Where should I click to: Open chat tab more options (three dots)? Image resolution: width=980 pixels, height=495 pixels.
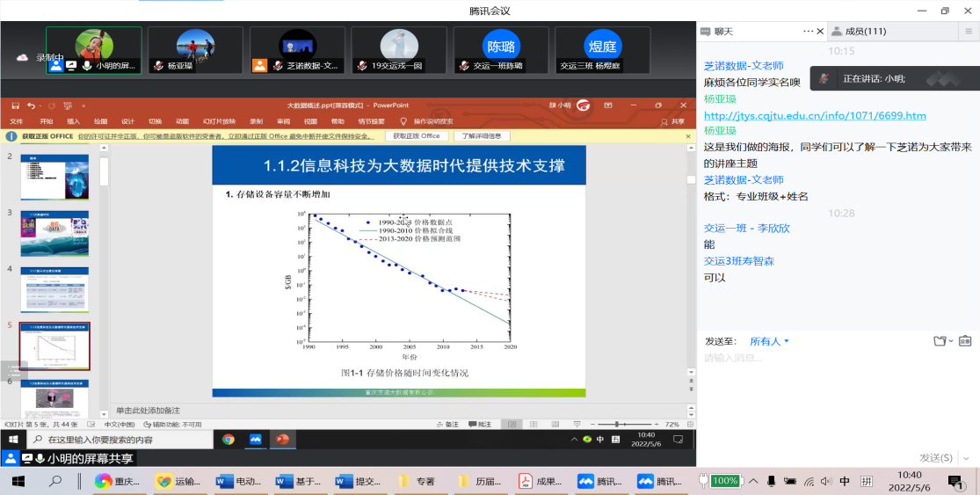click(x=808, y=32)
